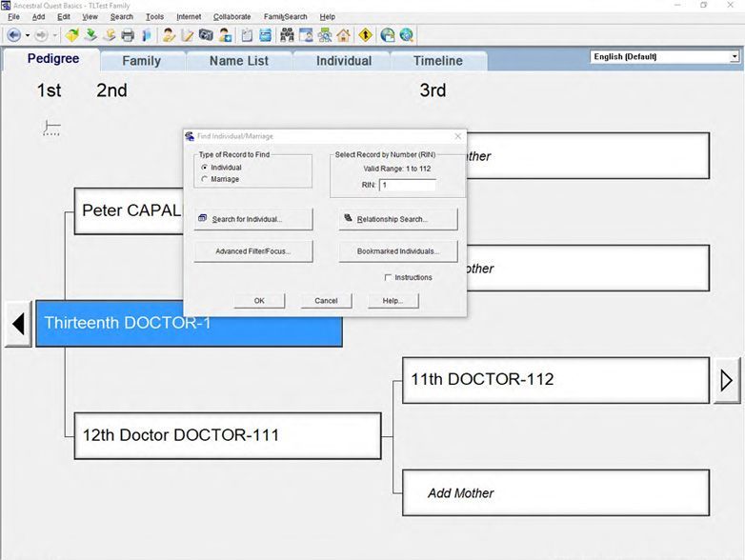
Task: Open the View menu
Action: tap(90, 16)
